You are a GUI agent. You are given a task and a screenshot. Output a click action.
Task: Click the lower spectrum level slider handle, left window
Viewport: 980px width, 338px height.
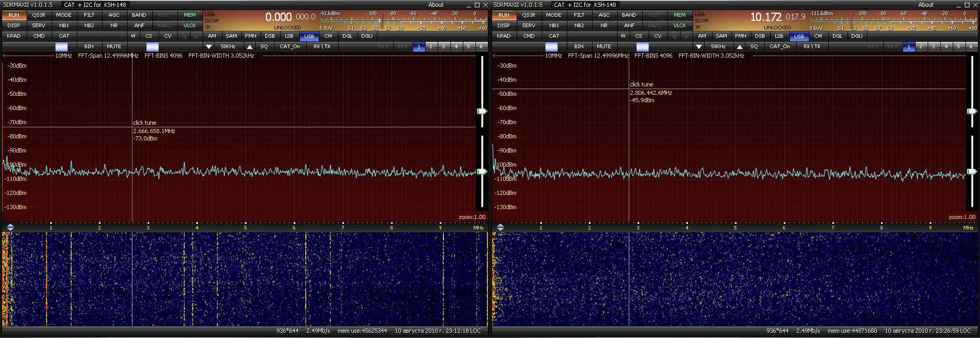(482, 171)
